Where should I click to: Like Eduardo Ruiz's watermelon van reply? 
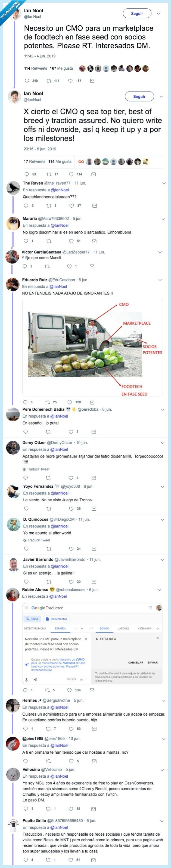click(x=70, y=402)
